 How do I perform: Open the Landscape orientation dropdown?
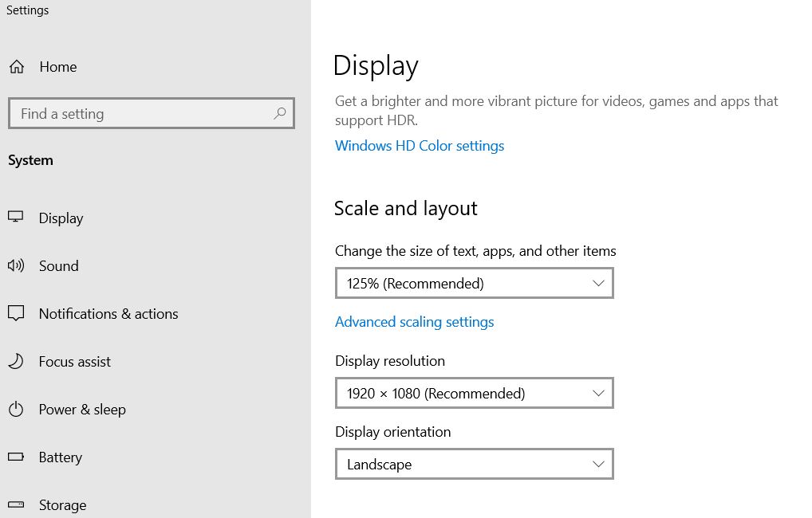(475, 464)
